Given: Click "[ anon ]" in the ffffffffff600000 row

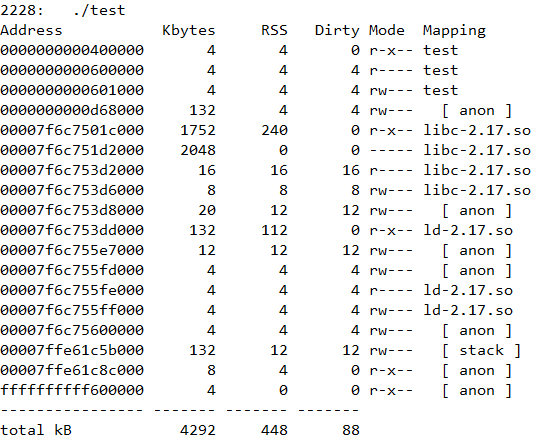Looking at the screenshot, I should click(x=477, y=390).
